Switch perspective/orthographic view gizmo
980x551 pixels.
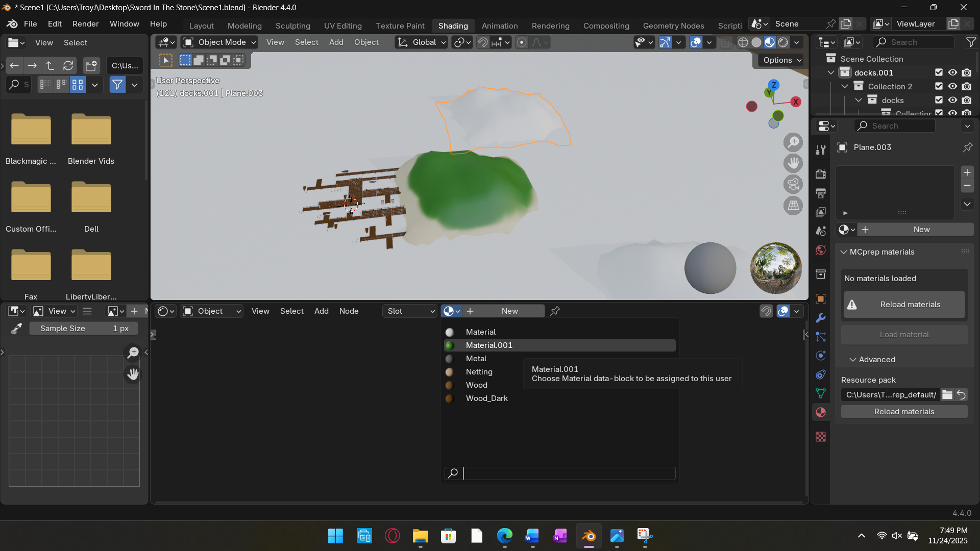(x=793, y=206)
